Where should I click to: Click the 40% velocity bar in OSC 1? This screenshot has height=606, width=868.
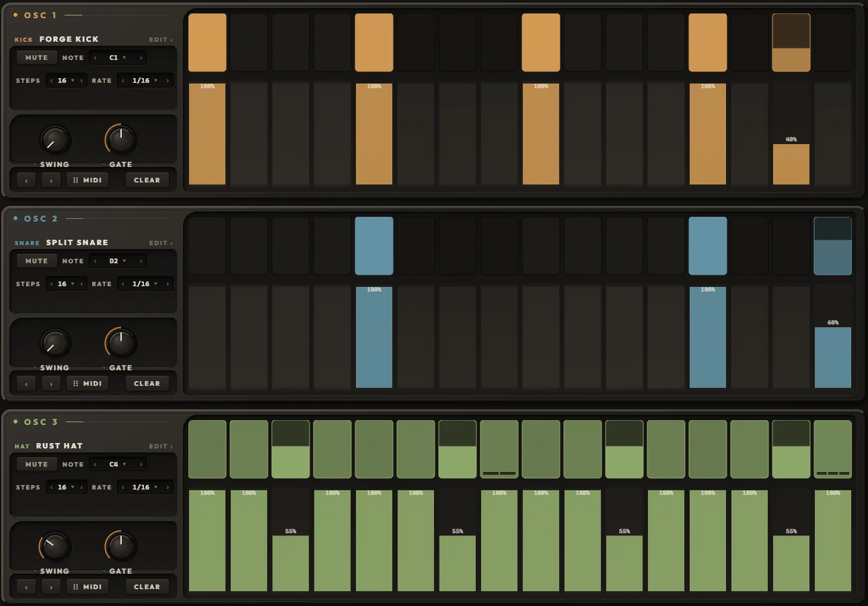click(791, 164)
